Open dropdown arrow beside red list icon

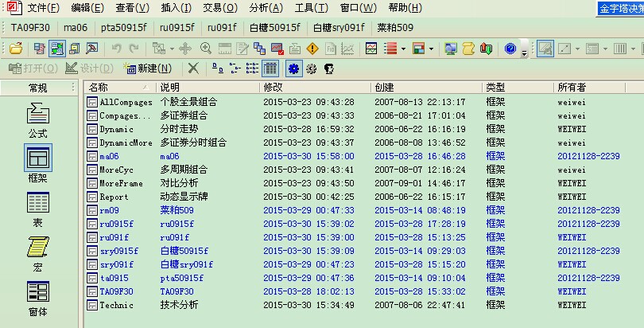[403, 49]
